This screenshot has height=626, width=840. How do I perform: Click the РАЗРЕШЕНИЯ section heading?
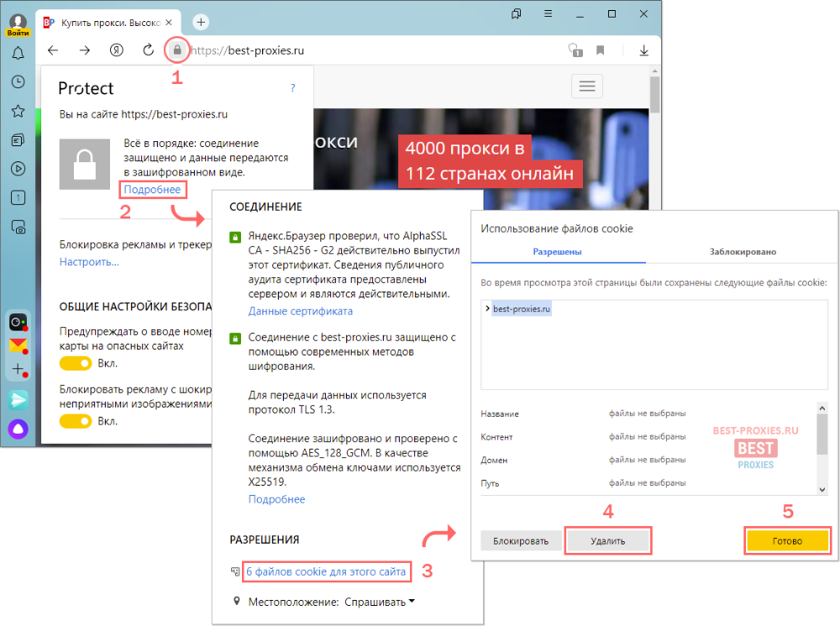(264, 539)
